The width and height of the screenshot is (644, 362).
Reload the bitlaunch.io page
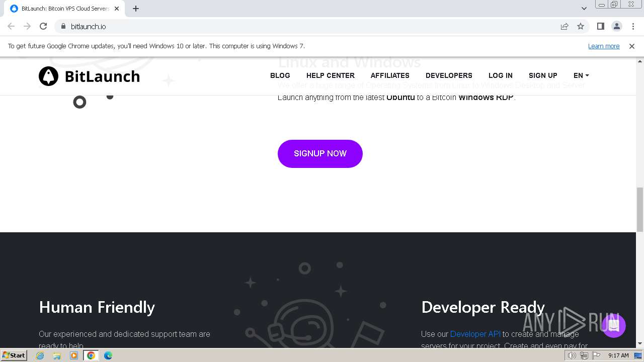tap(43, 26)
